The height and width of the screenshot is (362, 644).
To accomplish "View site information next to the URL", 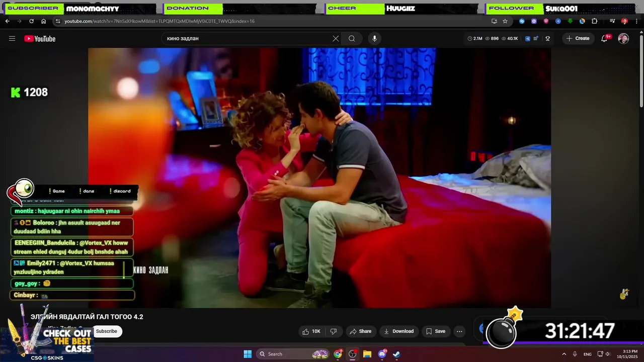I will [58, 21].
